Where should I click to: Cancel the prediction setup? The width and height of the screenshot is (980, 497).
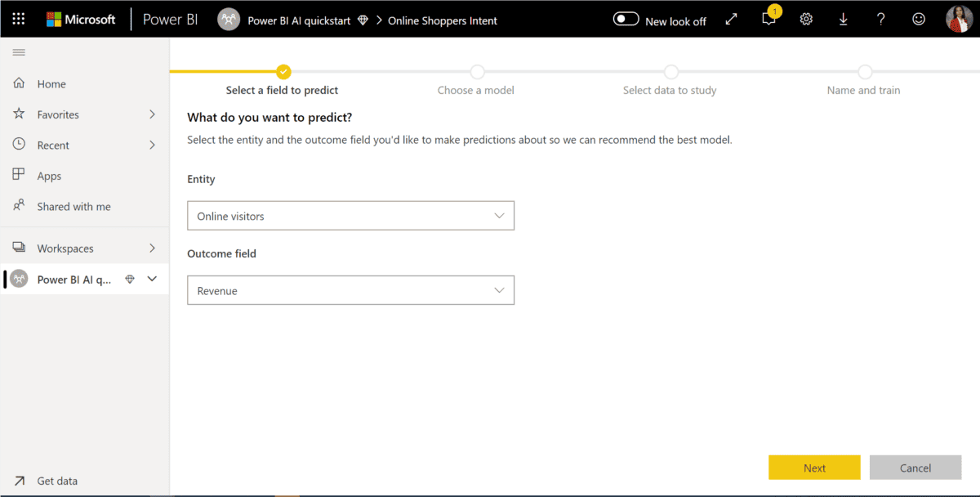click(915, 467)
